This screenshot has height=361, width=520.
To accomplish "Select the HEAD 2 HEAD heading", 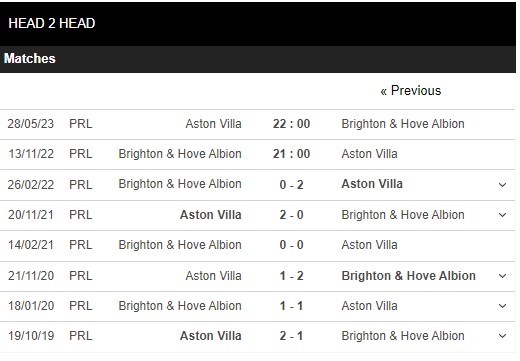I will (x=52, y=23).
